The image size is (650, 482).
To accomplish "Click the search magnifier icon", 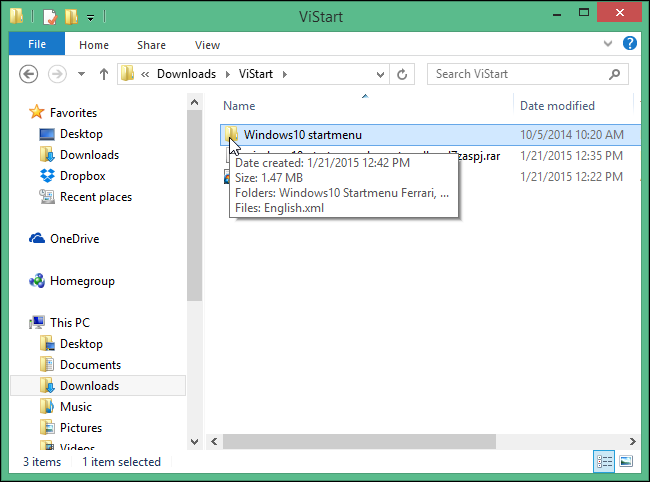I will pos(614,74).
